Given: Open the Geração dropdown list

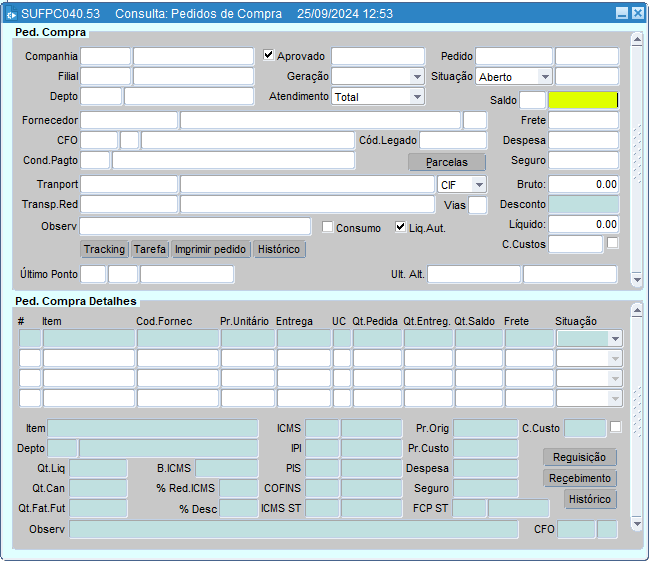Looking at the screenshot, I should coord(416,77).
